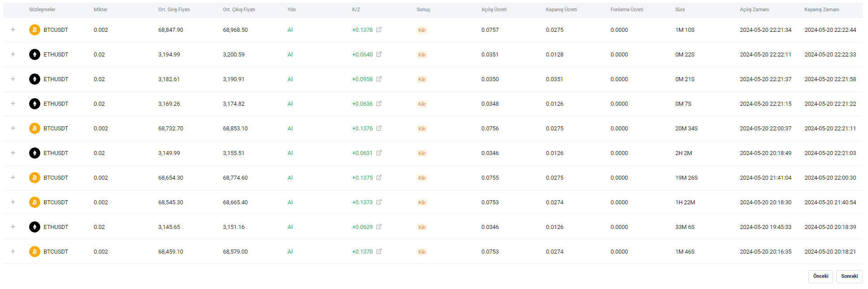
Task: Expand the BTCUSDT row with entry 68,545.30
Action: [13, 202]
